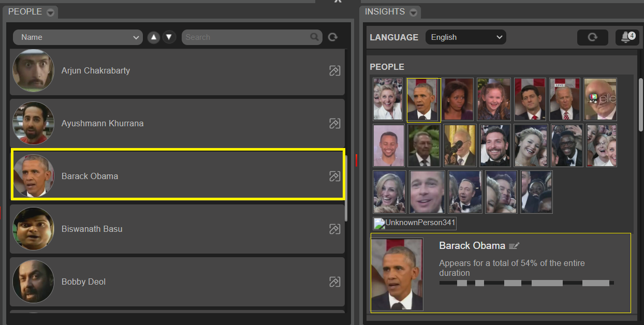Click the PEOPLE heading in Insights
This screenshot has width=644, height=325.
pos(387,67)
